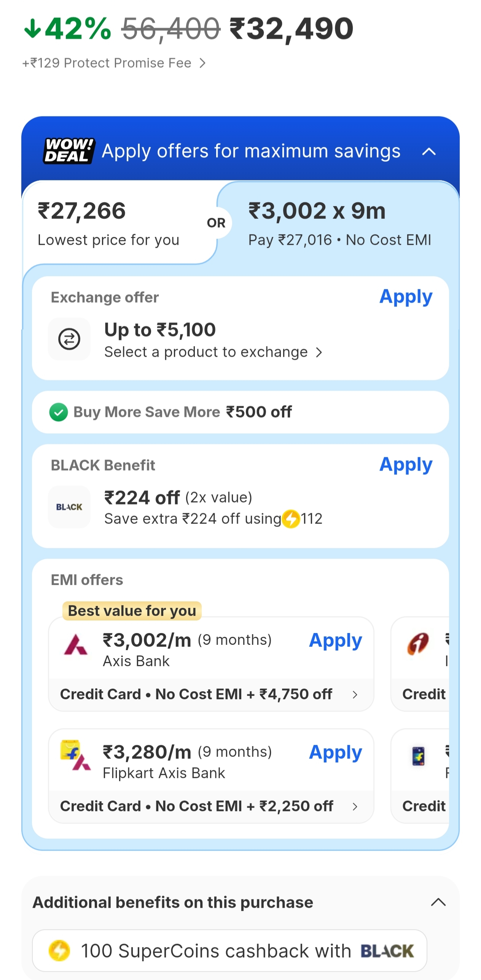Apply the Flipkart Axis Bank EMI offer
481x980 pixels.
(335, 752)
